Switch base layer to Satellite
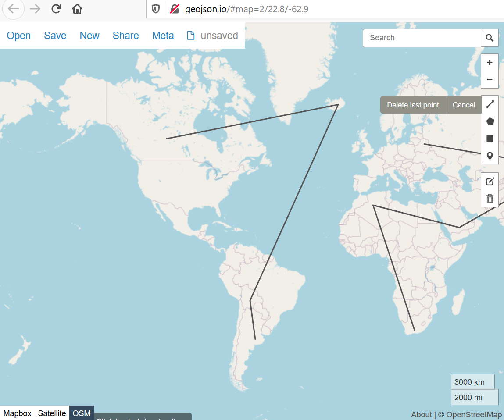Screen dimensions: 504x420 click(x=52, y=413)
